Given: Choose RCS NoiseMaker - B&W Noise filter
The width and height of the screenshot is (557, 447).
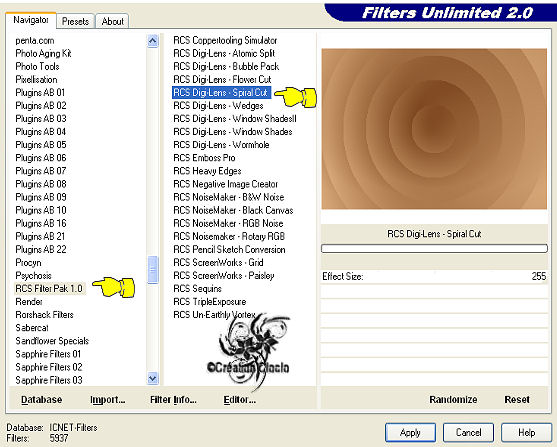Looking at the screenshot, I should (229, 197).
